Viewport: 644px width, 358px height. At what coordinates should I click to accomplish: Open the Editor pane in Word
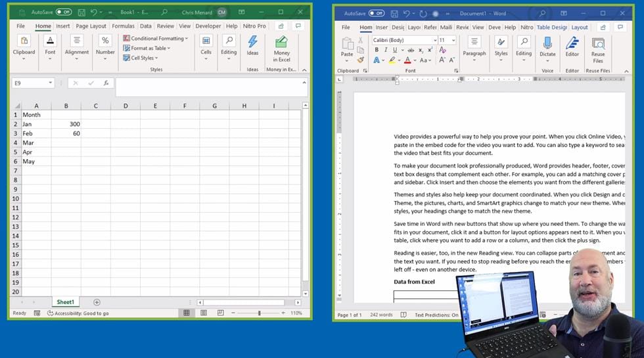[x=572, y=45]
